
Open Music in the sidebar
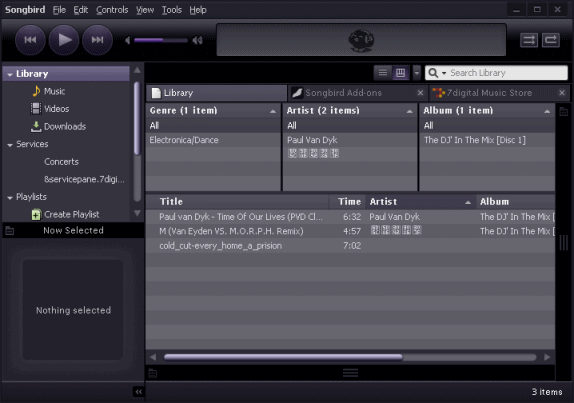coord(54,91)
